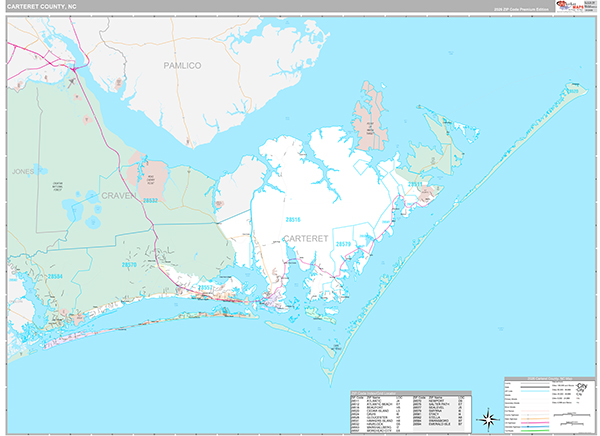Click ZIP code label 28557

click(205, 287)
